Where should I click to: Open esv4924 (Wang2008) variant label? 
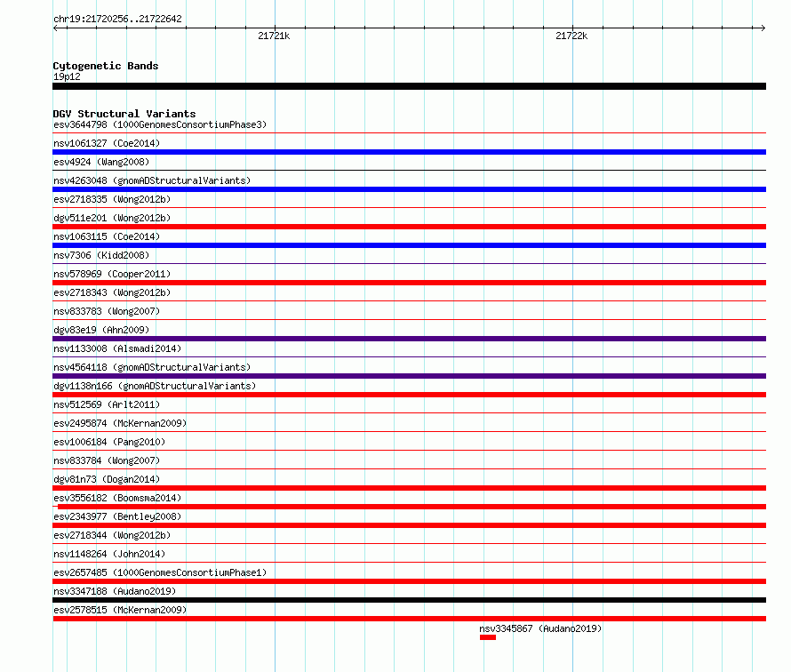(101, 162)
